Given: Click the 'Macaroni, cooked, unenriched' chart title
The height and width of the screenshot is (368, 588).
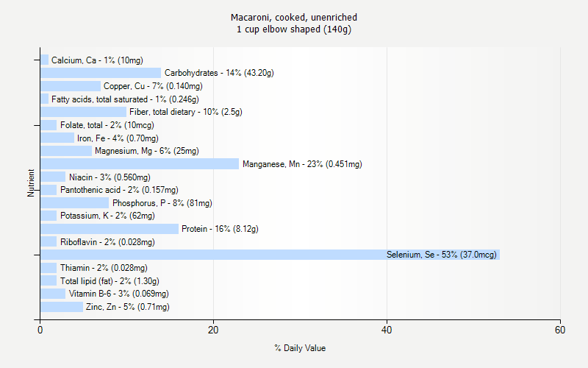Looking at the screenshot, I should 294,17.
